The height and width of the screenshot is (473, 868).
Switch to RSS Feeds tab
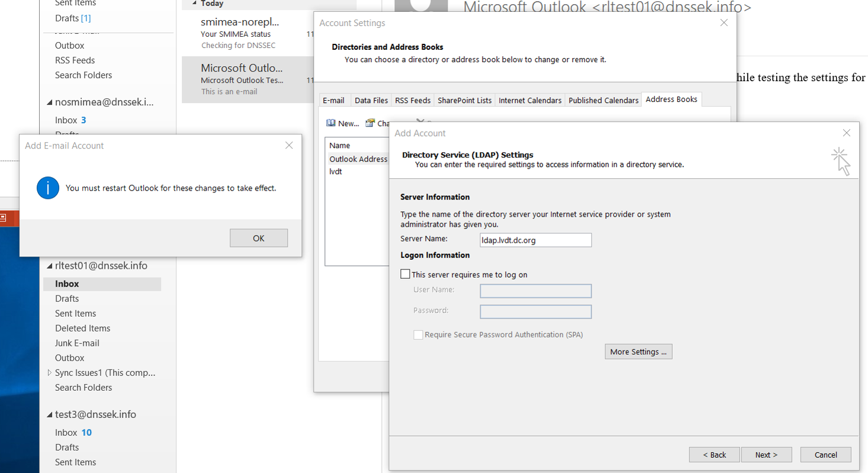[413, 100]
